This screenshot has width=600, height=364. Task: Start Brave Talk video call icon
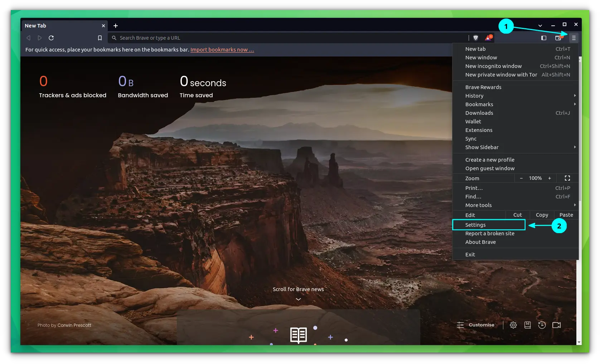click(x=556, y=325)
